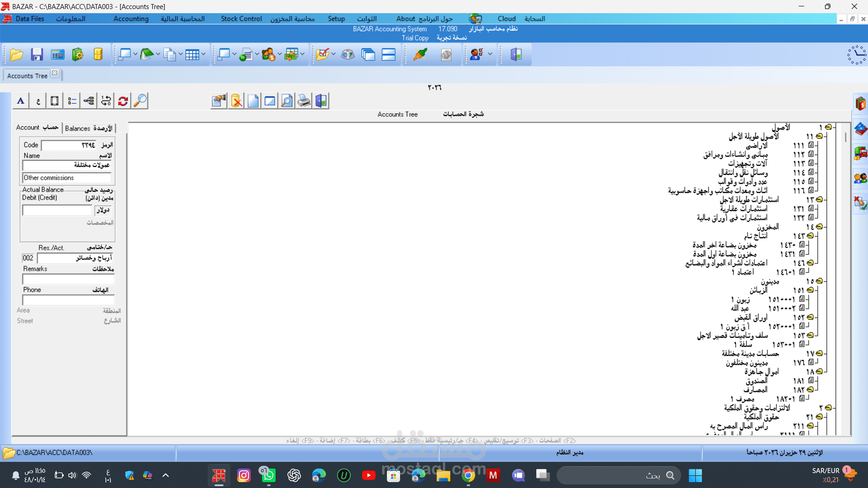Click the renumber arrows 1-0 icon
Screen dimensions: 868x488
106,101
